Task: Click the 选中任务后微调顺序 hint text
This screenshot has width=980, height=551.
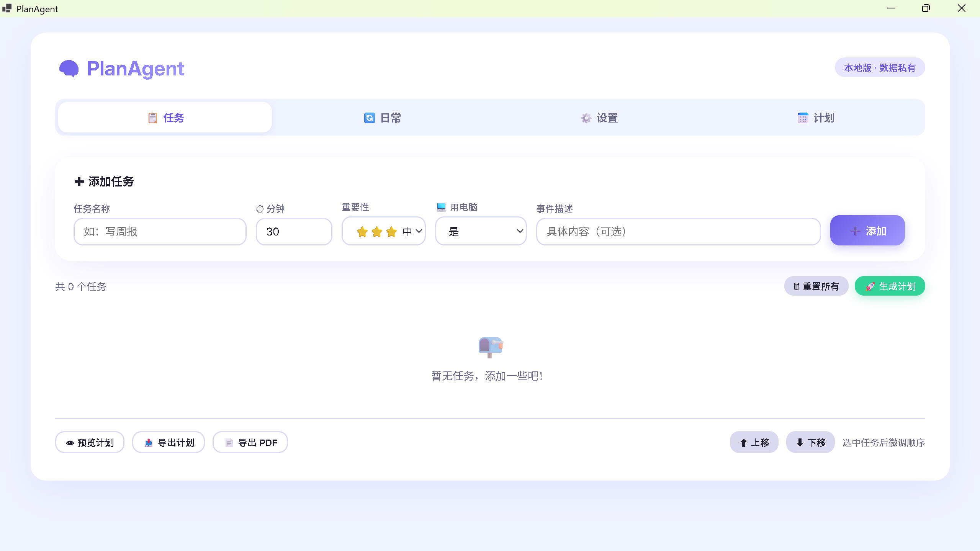Action: (x=883, y=443)
